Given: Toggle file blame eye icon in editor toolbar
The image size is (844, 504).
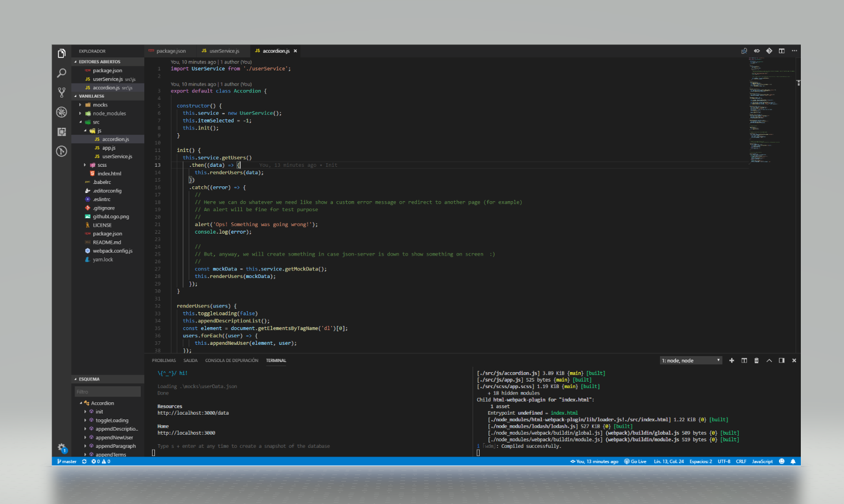Looking at the screenshot, I should pyautogui.click(x=756, y=51).
